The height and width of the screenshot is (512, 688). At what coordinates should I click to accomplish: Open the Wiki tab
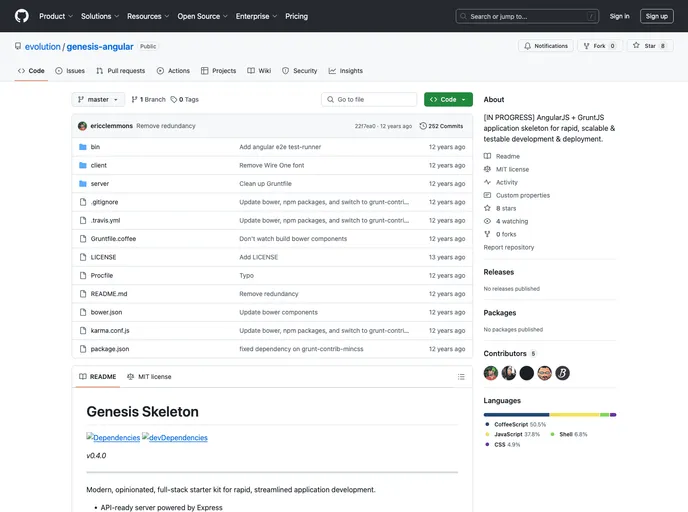(x=259, y=71)
